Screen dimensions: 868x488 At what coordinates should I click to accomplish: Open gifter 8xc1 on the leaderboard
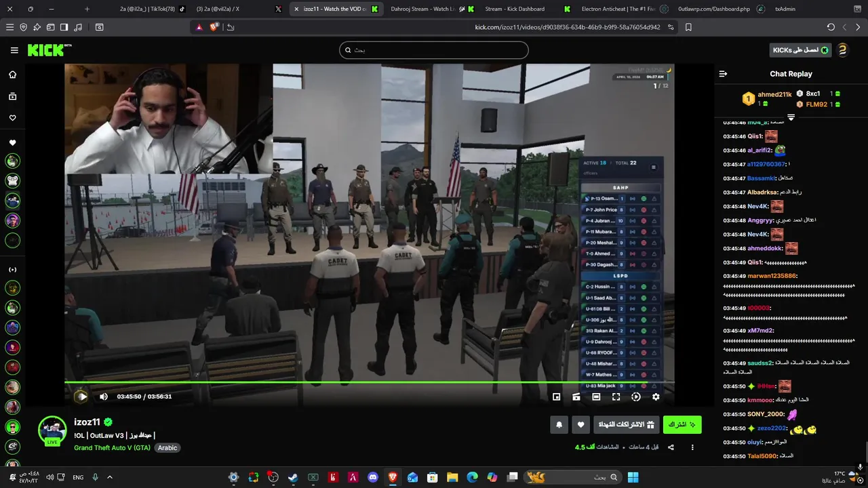coord(813,94)
